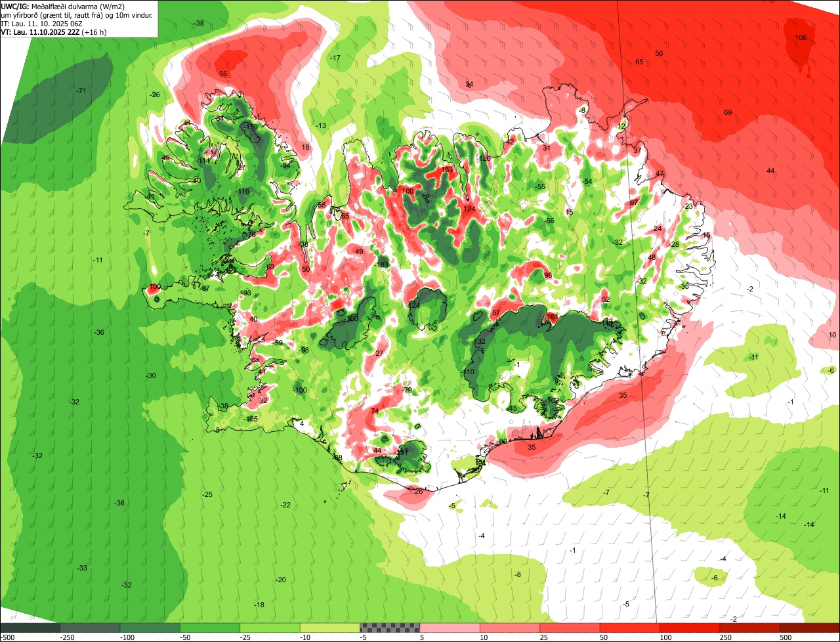Click the '98' flux value on the map
This screenshot has height=642, width=840.
tap(548, 275)
